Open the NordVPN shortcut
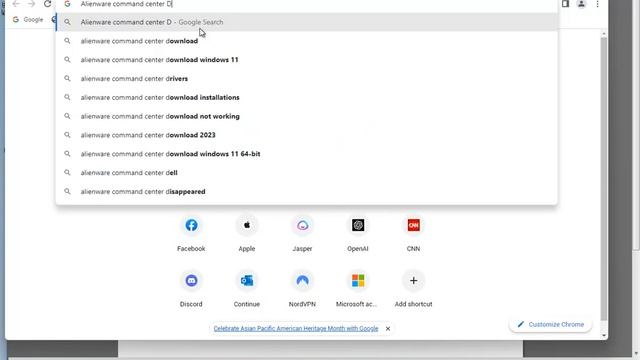Screen dimensions: 640x360 302,290
